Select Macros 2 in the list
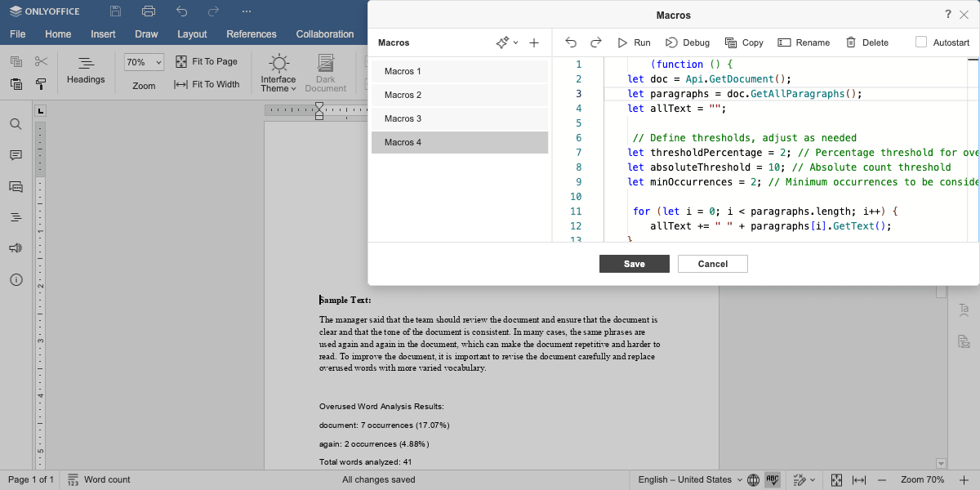Screen dimensions: 980x490 460,95
